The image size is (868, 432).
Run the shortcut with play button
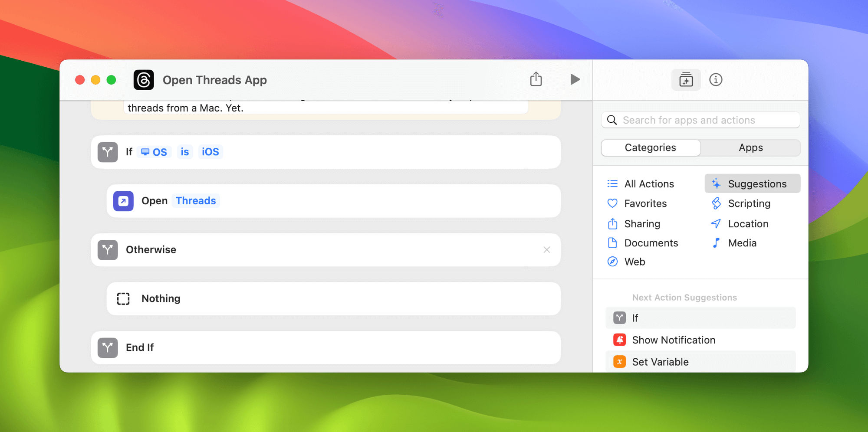click(x=575, y=79)
